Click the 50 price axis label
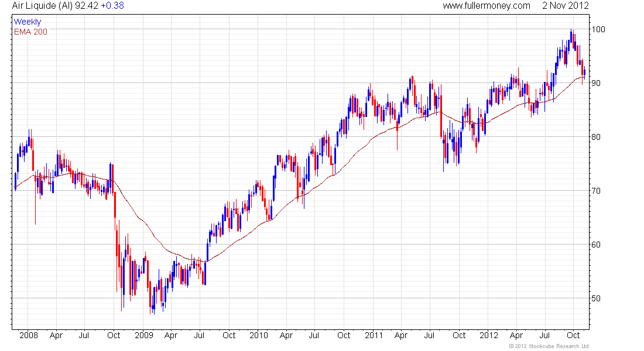The width and height of the screenshot is (644, 351). 596,298
